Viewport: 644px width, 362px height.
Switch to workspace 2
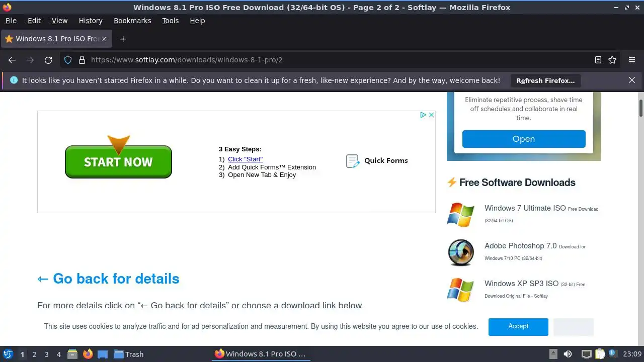(x=34, y=354)
